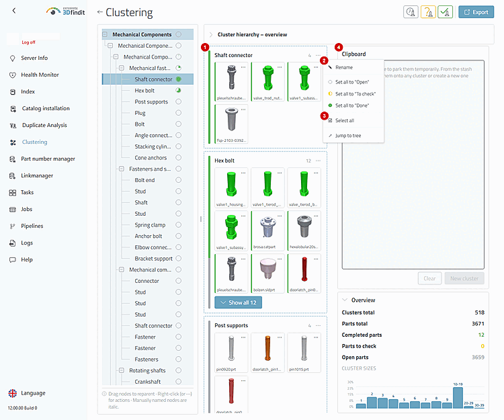Collapse Mechanical Compo... third level node

pyautogui.click(x=116, y=57)
